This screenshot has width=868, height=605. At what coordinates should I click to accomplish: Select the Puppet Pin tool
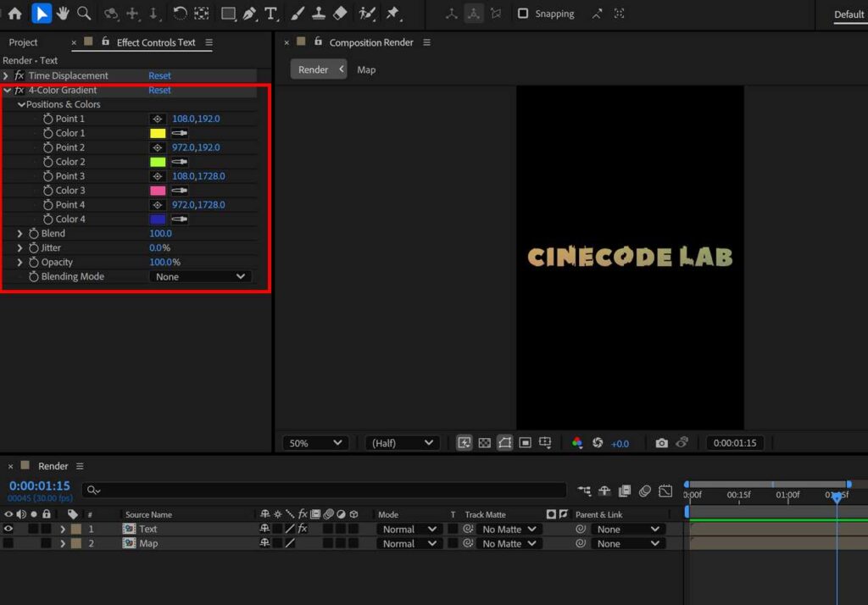(392, 14)
